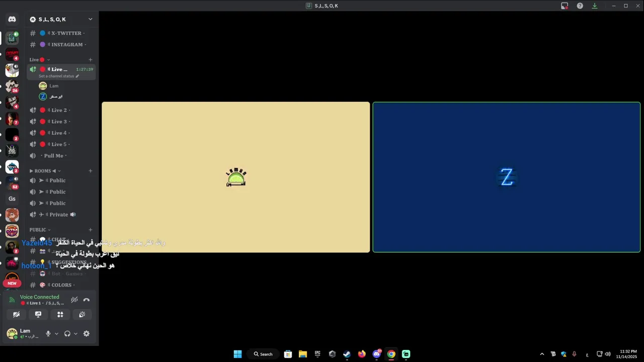The height and width of the screenshot is (362, 644).
Task: Disconnect from the voice call
Action: point(87,300)
